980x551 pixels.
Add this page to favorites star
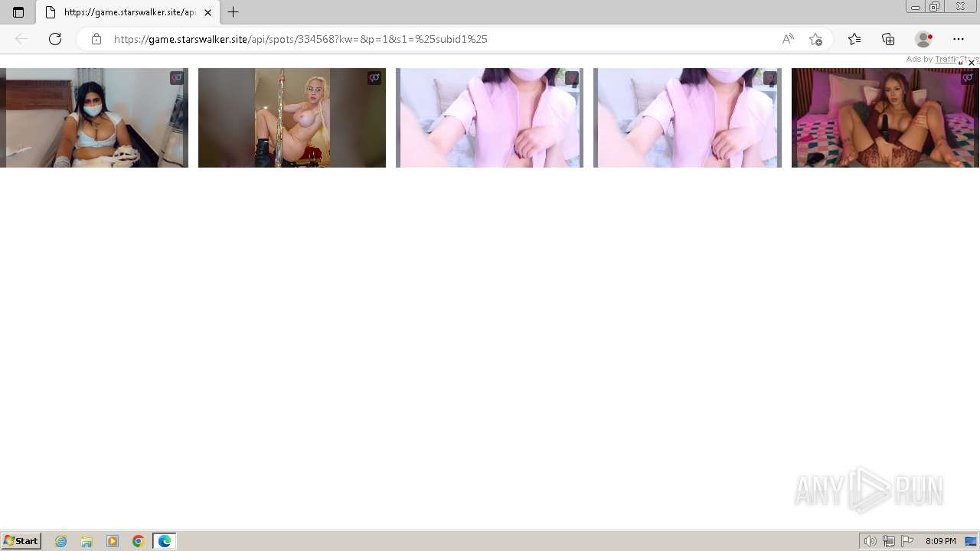click(x=815, y=39)
